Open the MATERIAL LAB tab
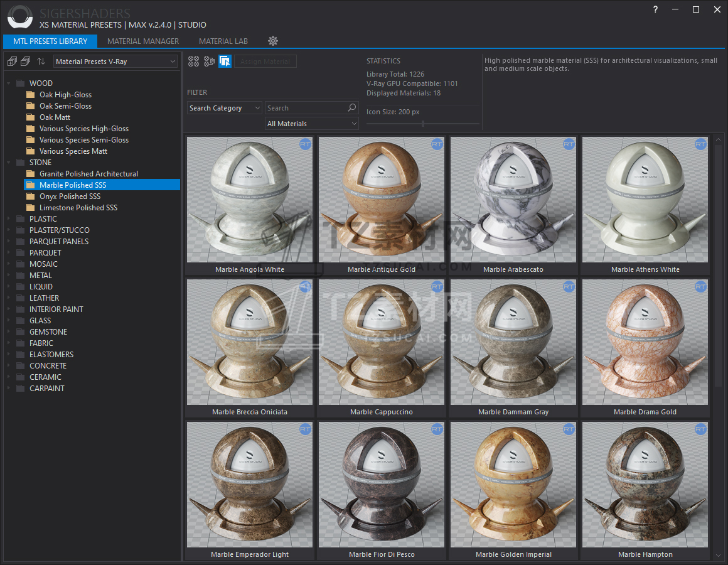The height and width of the screenshot is (565, 728). pos(223,41)
